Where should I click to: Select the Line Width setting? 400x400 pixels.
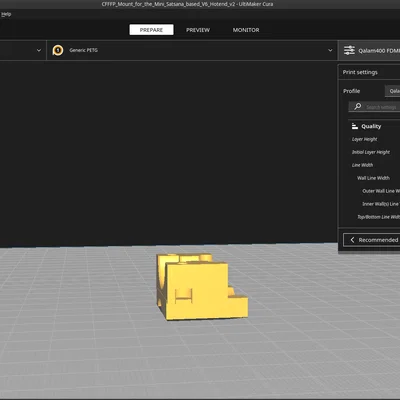click(362, 165)
